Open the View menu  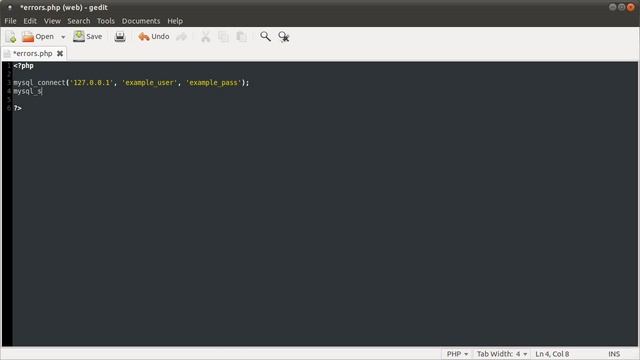pos(52,21)
